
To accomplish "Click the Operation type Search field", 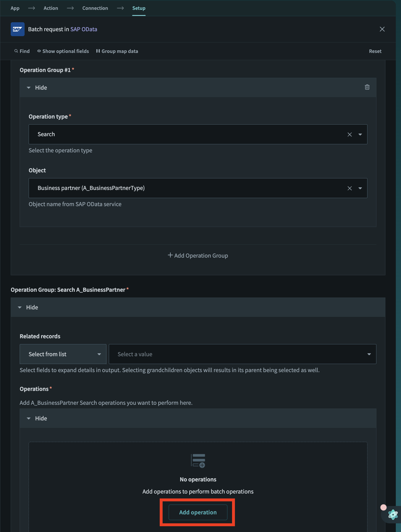I will (x=198, y=134).
